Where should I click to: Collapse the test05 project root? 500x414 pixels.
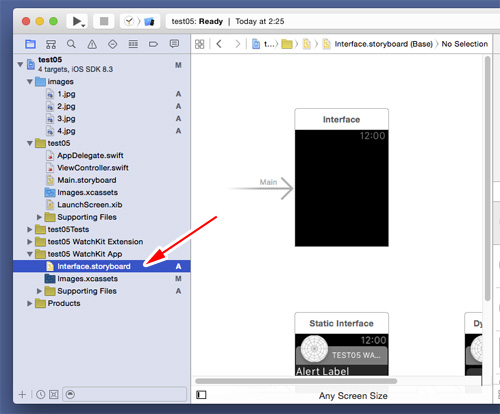click(20, 64)
